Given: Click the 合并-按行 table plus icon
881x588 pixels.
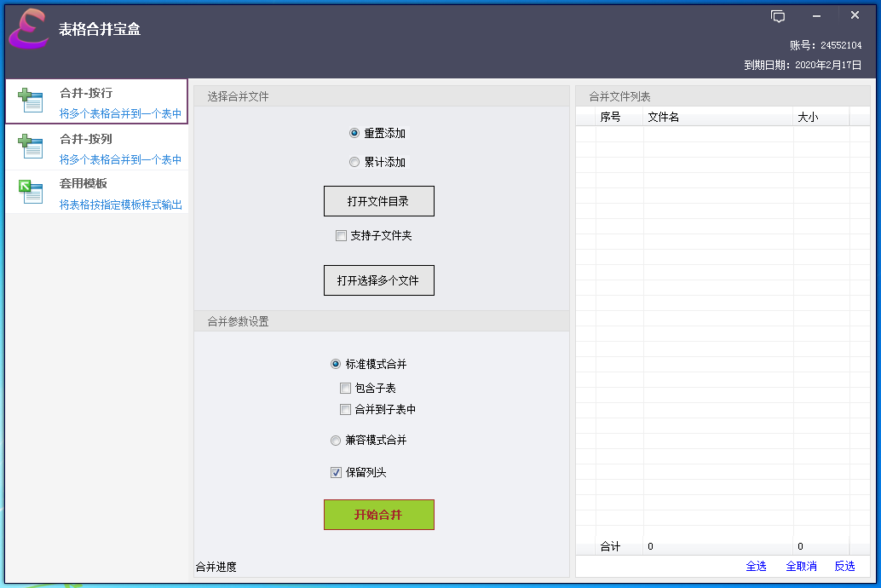Looking at the screenshot, I should 31,101.
